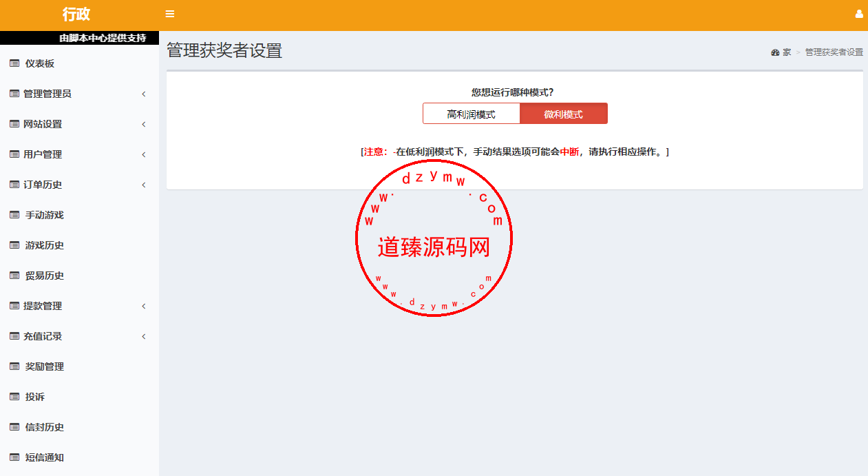Click the 仪表板 sidebar icon
This screenshot has height=476, width=868.
(x=14, y=63)
